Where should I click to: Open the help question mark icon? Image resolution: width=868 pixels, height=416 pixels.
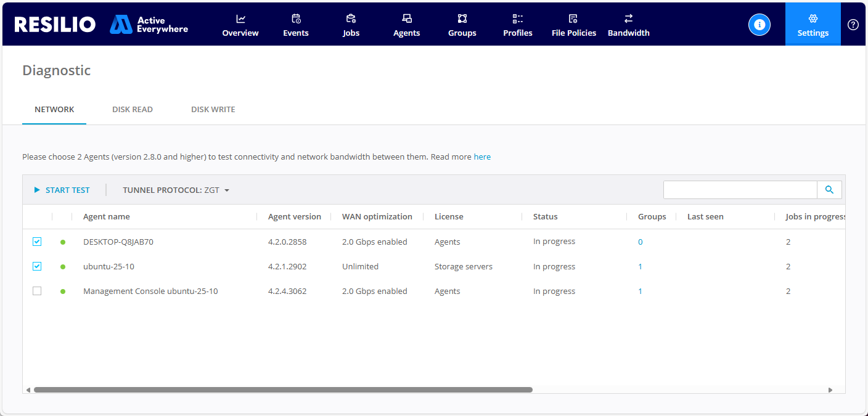point(853,25)
